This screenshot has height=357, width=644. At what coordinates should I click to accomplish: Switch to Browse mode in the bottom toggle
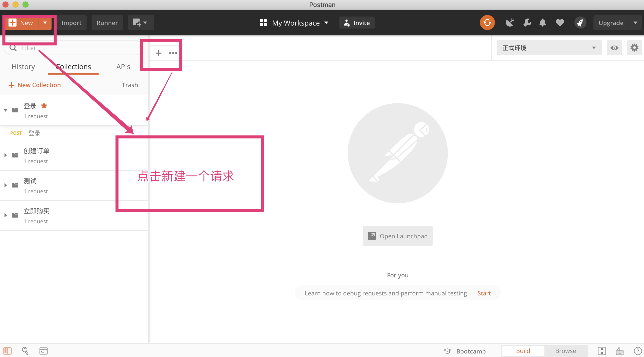[565, 351]
